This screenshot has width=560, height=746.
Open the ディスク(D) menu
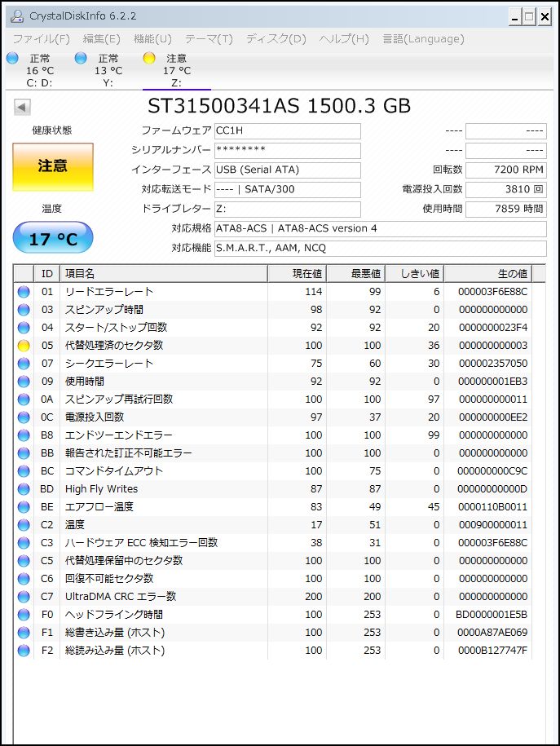(276, 39)
